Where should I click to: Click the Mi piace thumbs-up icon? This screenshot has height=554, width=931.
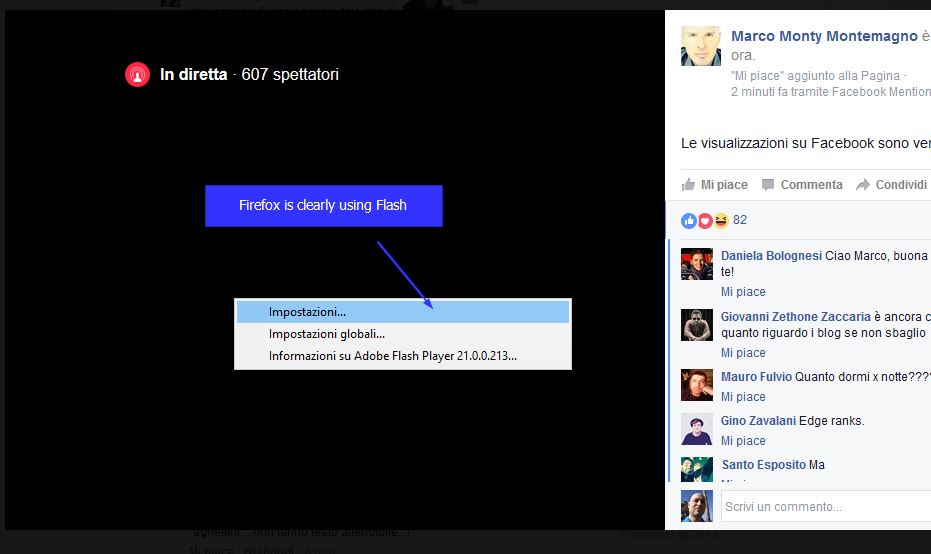[x=689, y=185]
